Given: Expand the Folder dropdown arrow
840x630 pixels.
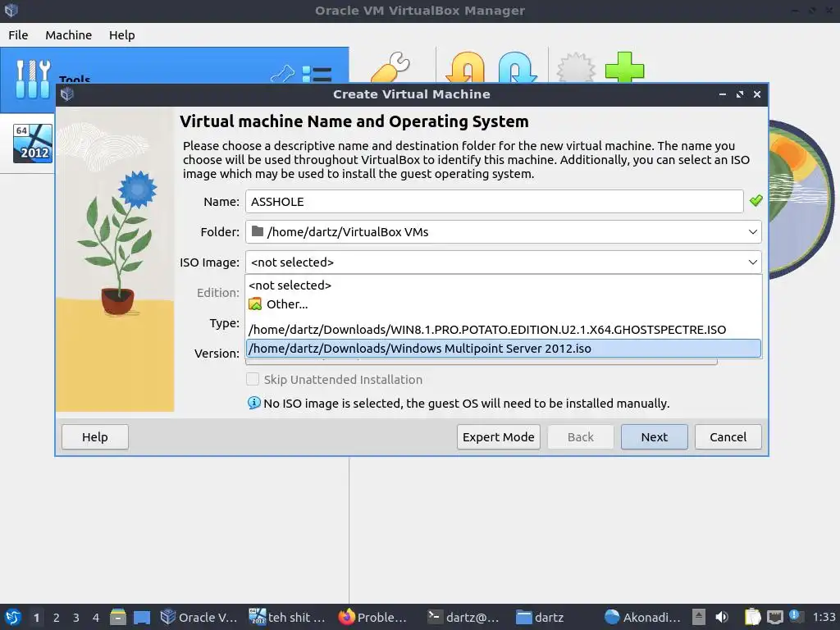Looking at the screenshot, I should tap(752, 232).
